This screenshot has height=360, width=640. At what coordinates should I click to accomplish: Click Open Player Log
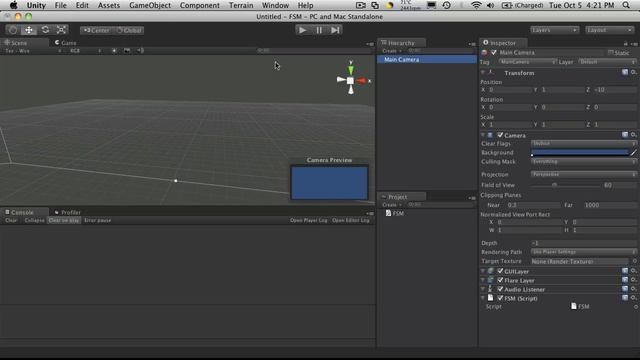(x=309, y=220)
